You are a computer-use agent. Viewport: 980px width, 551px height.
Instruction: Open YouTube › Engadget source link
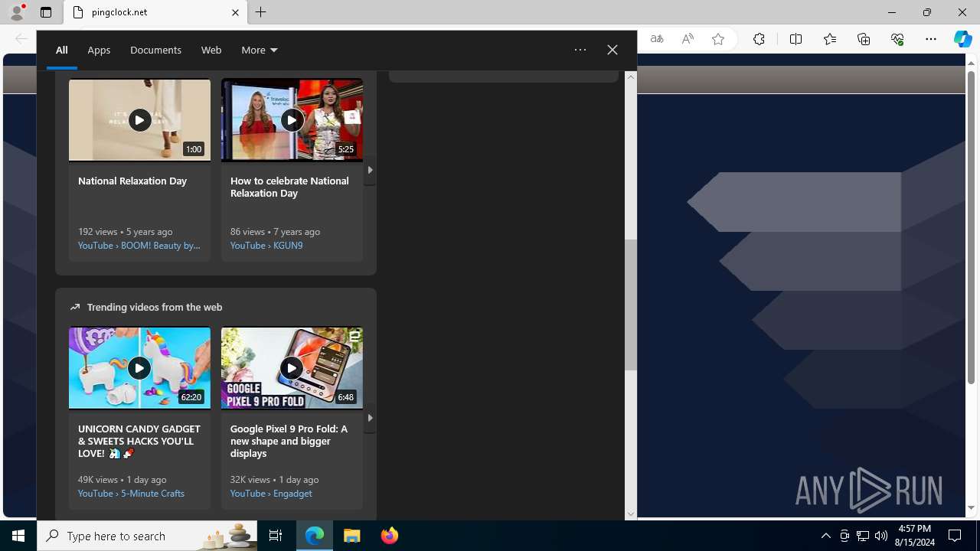pos(271,493)
